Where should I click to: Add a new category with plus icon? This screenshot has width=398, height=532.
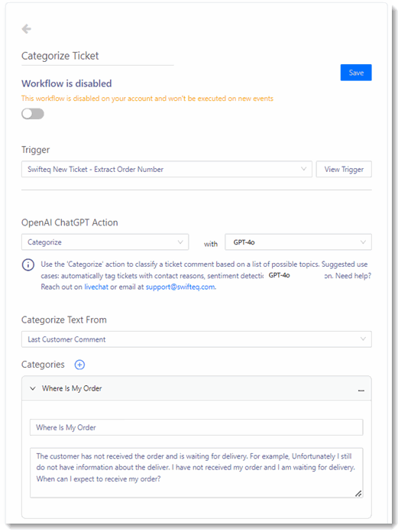tap(79, 365)
